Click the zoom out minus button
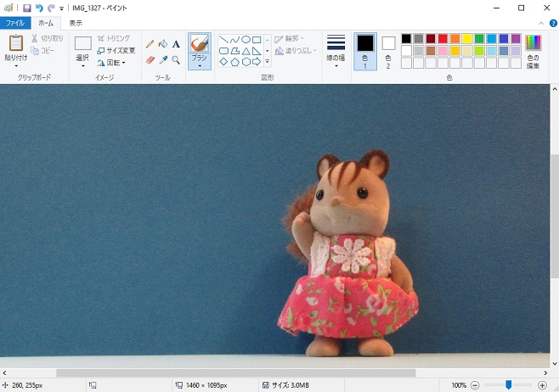This screenshot has width=559, height=392. [475, 385]
